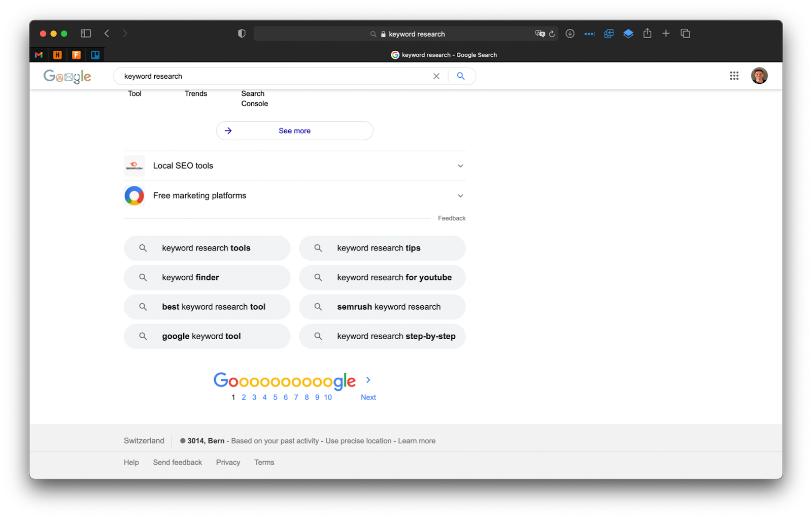The height and width of the screenshot is (518, 812).
Task: Jump to results page 9
Action: click(x=317, y=397)
